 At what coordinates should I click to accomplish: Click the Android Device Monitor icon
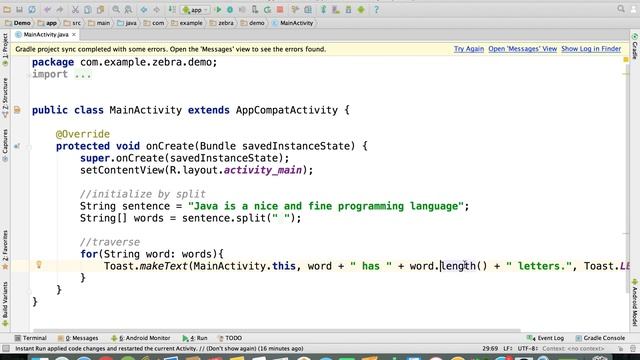[x=361, y=9]
